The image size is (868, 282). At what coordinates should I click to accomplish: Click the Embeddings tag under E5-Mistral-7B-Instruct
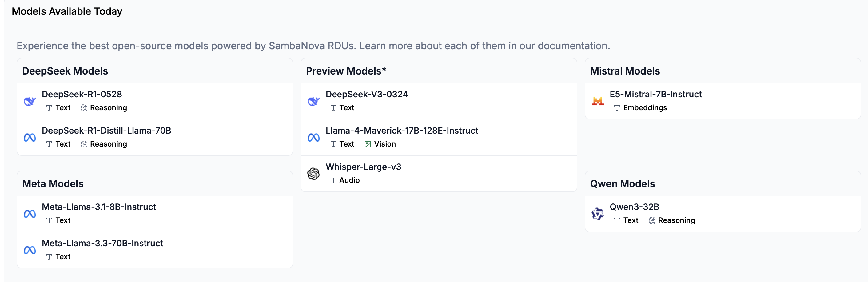[645, 108]
